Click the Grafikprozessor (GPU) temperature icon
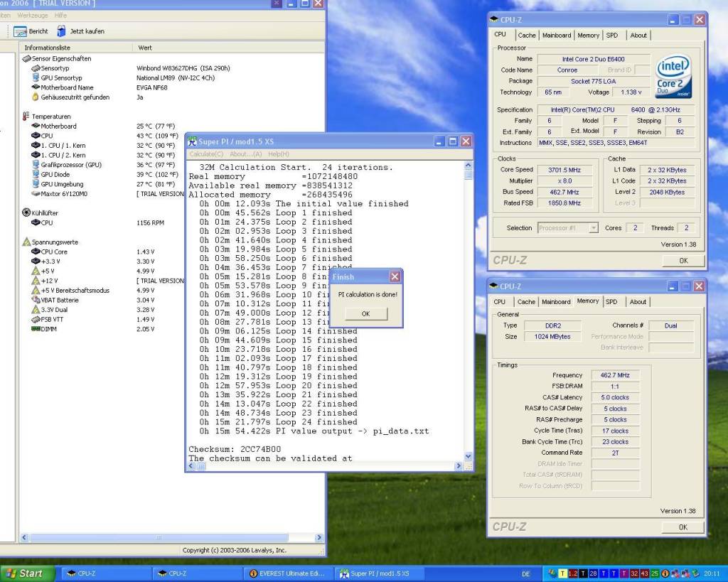 (x=36, y=165)
